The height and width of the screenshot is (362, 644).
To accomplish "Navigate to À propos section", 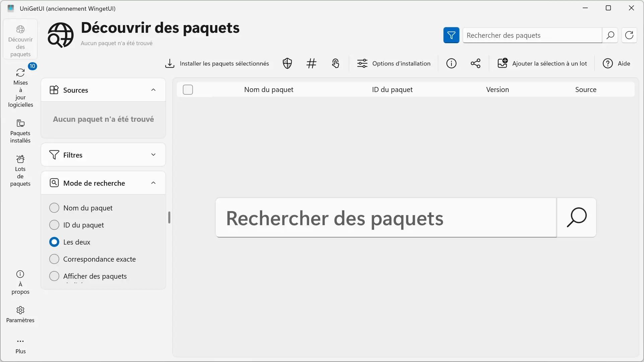I will [x=20, y=282].
